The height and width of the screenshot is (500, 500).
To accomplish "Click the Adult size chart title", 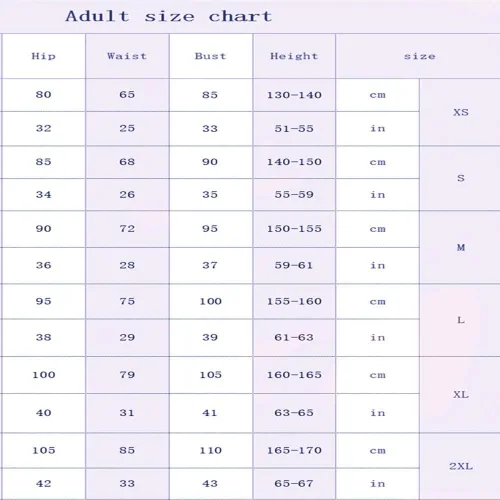I will click(x=169, y=16).
